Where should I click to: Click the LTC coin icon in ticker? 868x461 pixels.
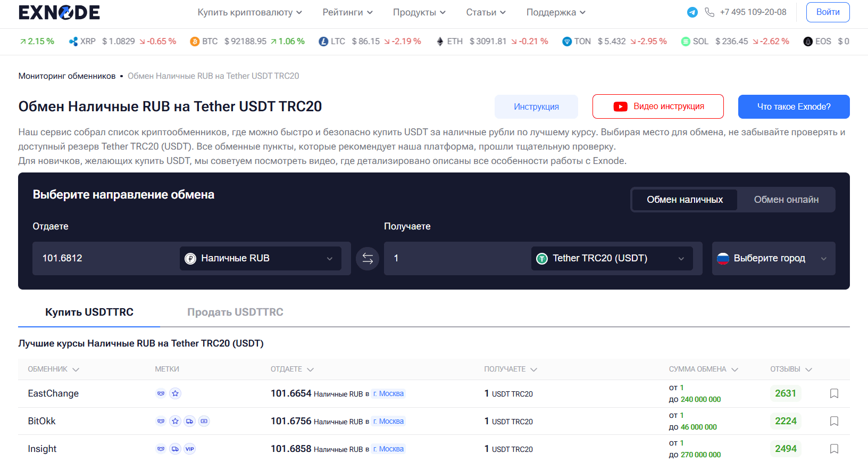323,42
